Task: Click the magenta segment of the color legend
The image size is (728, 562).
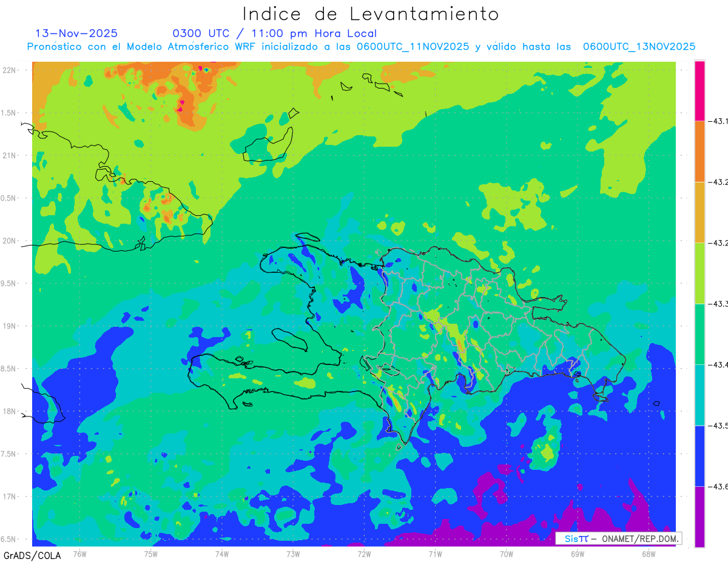Action: pyautogui.click(x=699, y=90)
